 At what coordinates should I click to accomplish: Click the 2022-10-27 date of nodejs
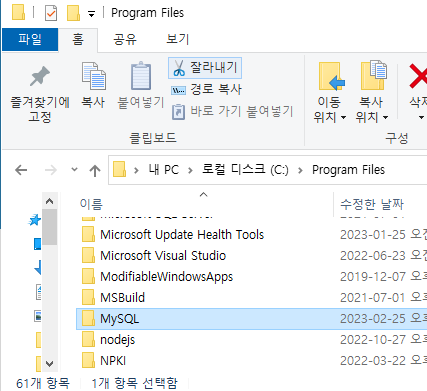click(x=373, y=340)
